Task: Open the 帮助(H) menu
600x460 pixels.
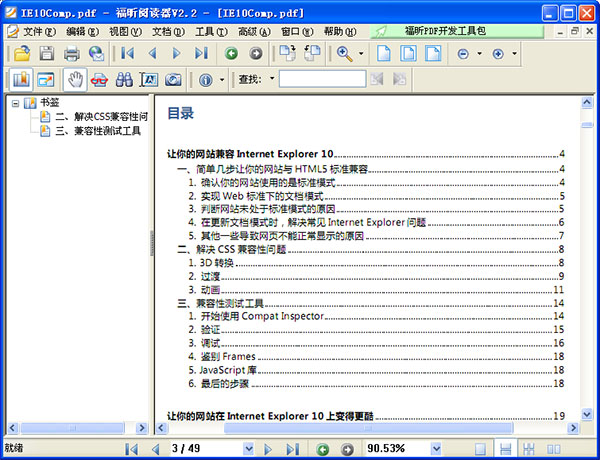Action: point(340,31)
